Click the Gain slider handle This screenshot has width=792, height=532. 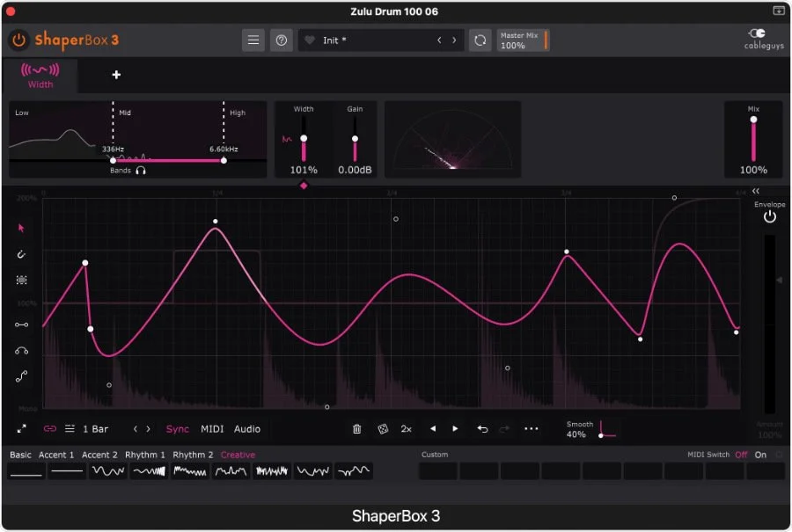356,138
